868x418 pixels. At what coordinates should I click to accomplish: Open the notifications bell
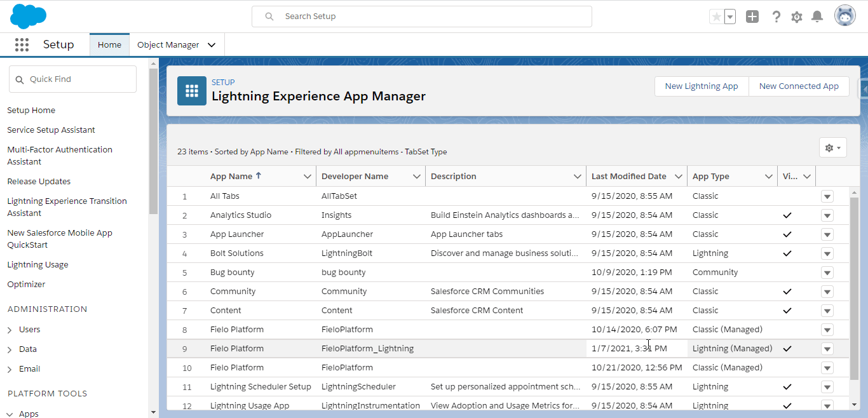(x=818, y=17)
